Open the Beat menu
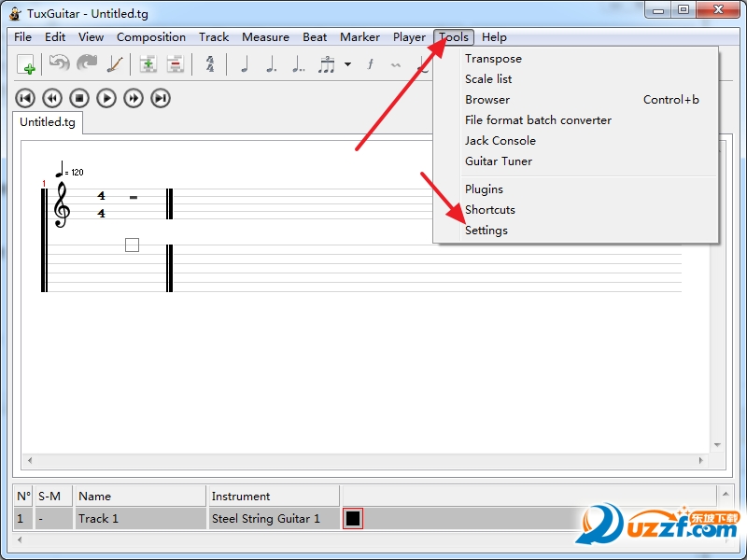The width and height of the screenshot is (747, 560). coord(315,37)
